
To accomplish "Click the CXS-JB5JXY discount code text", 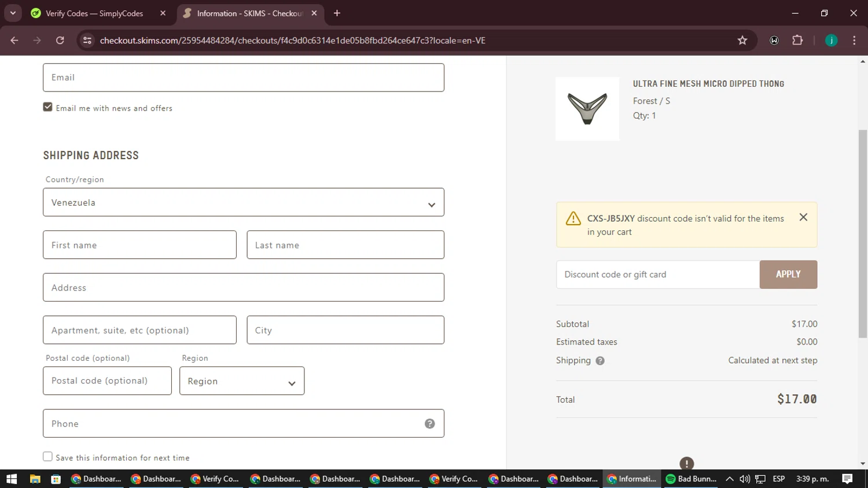I will (x=611, y=219).
